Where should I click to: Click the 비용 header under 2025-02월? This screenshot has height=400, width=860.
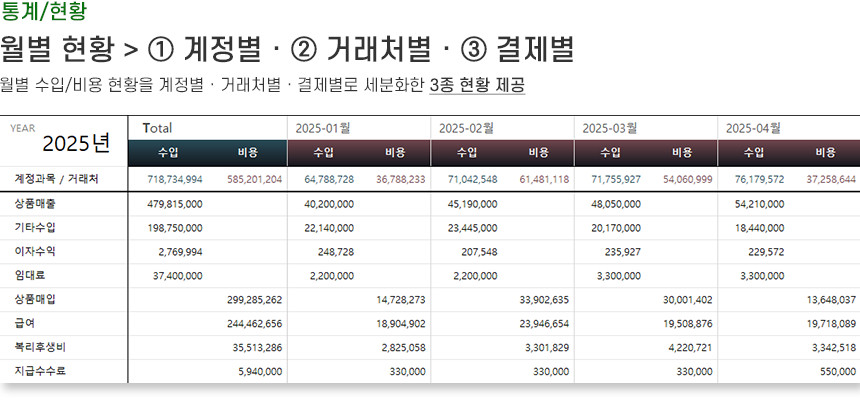pyautogui.click(x=538, y=153)
